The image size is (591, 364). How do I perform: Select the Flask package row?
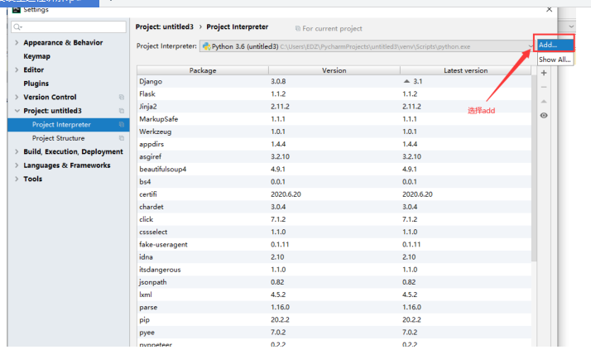[334, 93]
